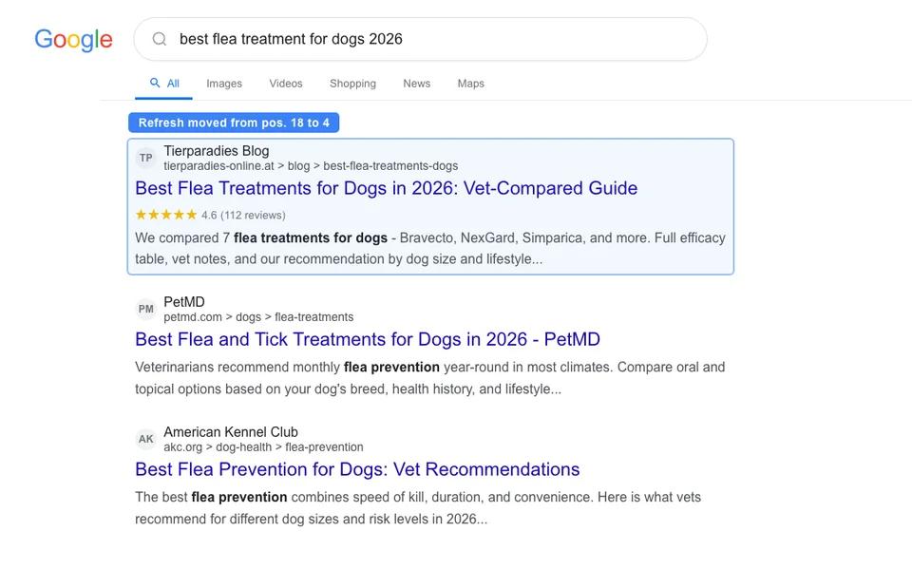Click the Google logo
This screenshot has height=588, width=912.
click(73, 40)
